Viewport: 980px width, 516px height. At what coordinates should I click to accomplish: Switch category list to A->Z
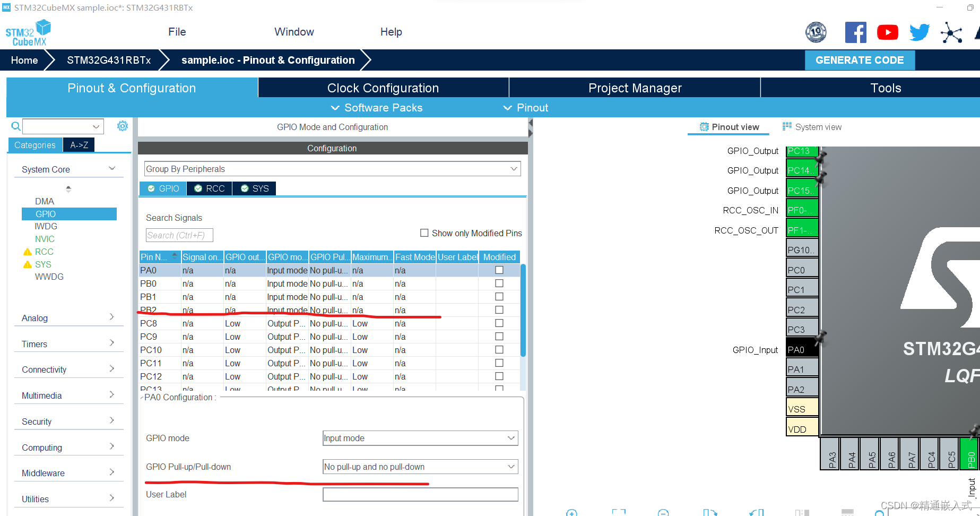(79, 145)
